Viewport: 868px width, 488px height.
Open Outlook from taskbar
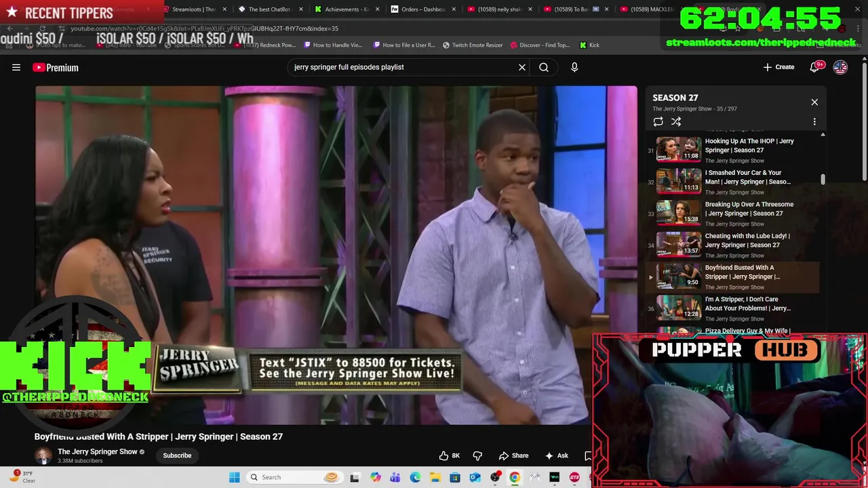pyautogui.click(x=475, y=477)
